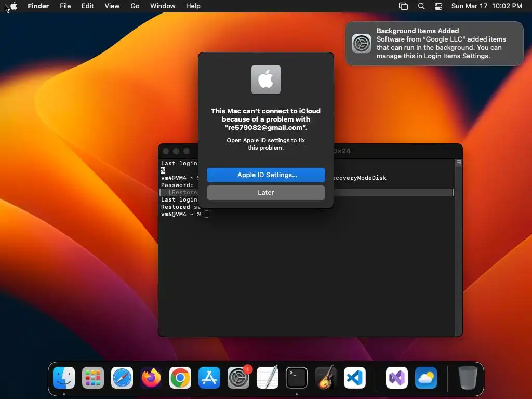
Task: Click the Apple ID Settings button
Action: (x=265, y=175)
